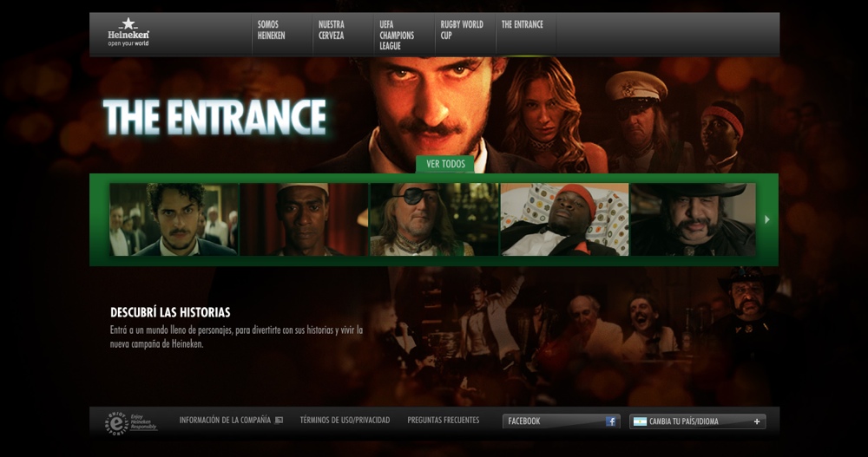Image resolution: width=868 pixels, height=457 pixels.
Task: Expand the Cambia tu País/Idioma selector
Action: click(698, 421)
